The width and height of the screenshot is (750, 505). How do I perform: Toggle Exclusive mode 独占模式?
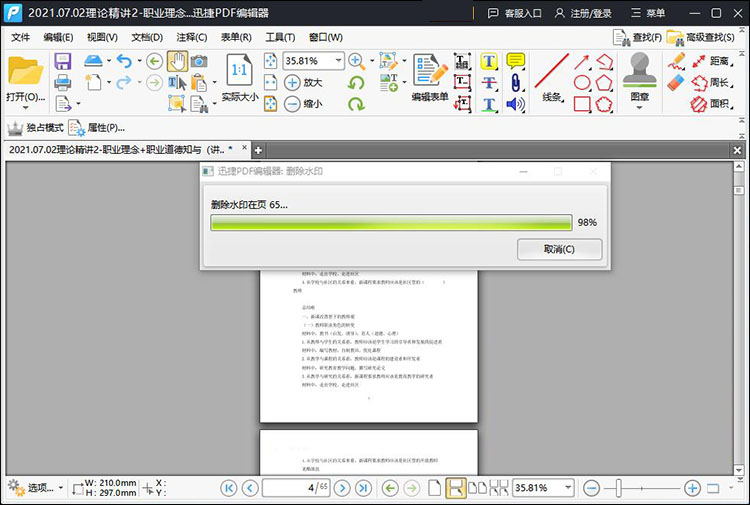35,128
